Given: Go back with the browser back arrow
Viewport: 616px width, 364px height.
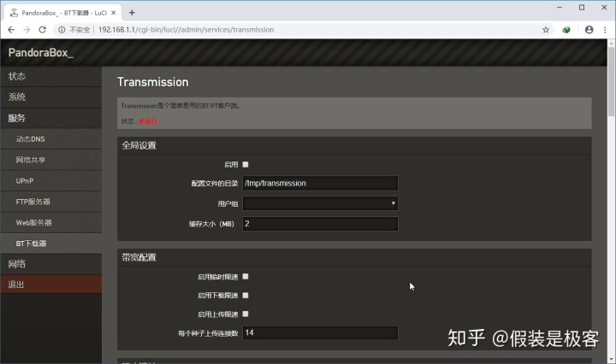Looking at the screenshot, I should tap(11, 30).
